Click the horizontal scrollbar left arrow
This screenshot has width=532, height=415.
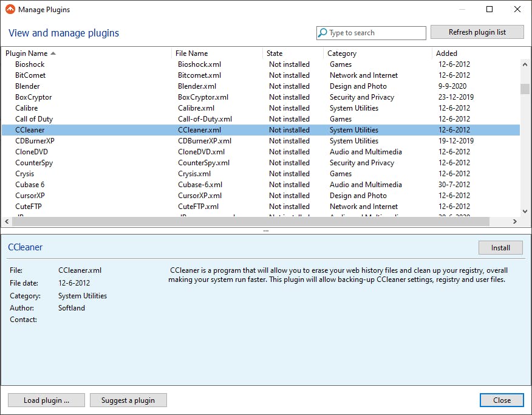click(5, 221)
